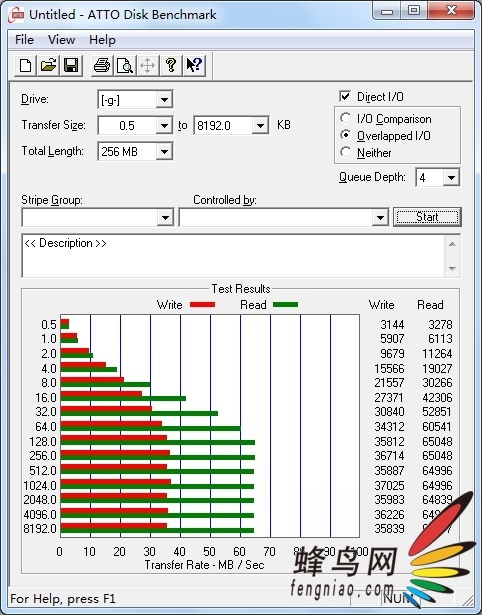Click inside the Description text box

click(233, 256)
